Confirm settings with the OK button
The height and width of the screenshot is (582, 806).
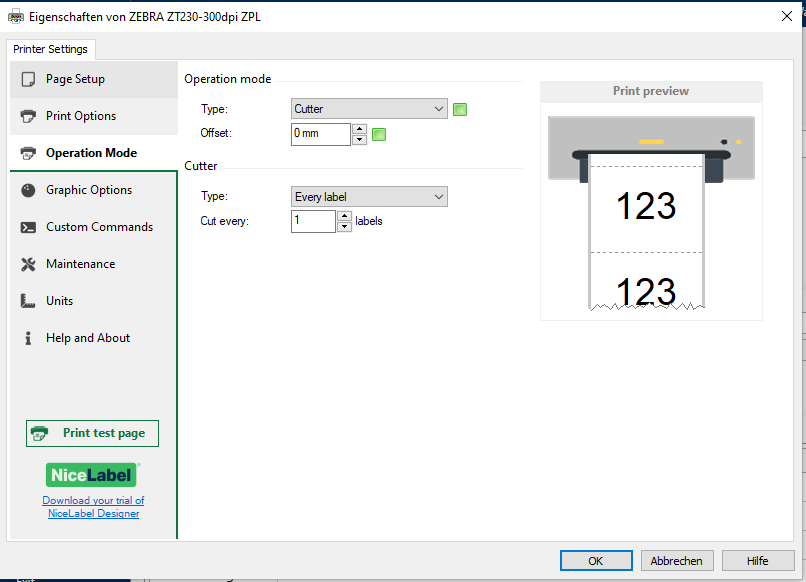click(596, 560)
